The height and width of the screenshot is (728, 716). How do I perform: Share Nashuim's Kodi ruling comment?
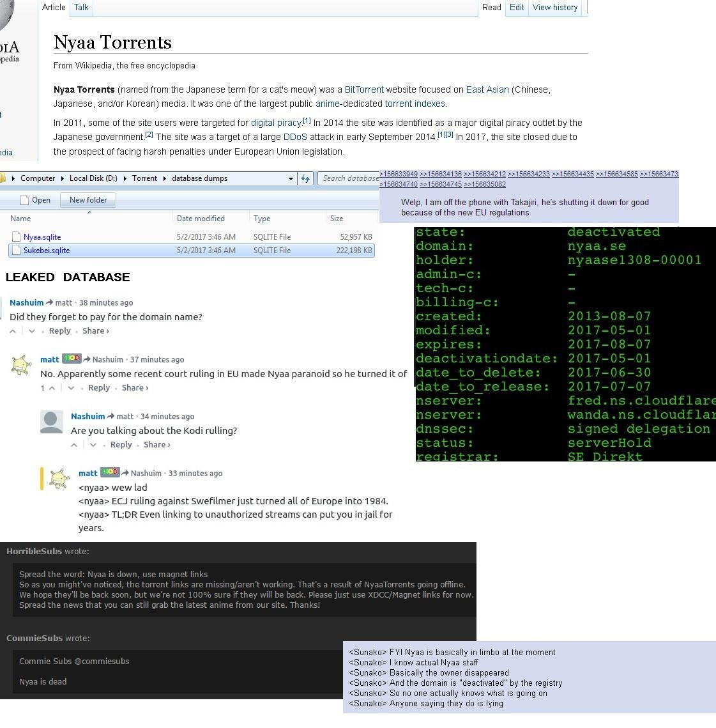click(x=157, y=445)
